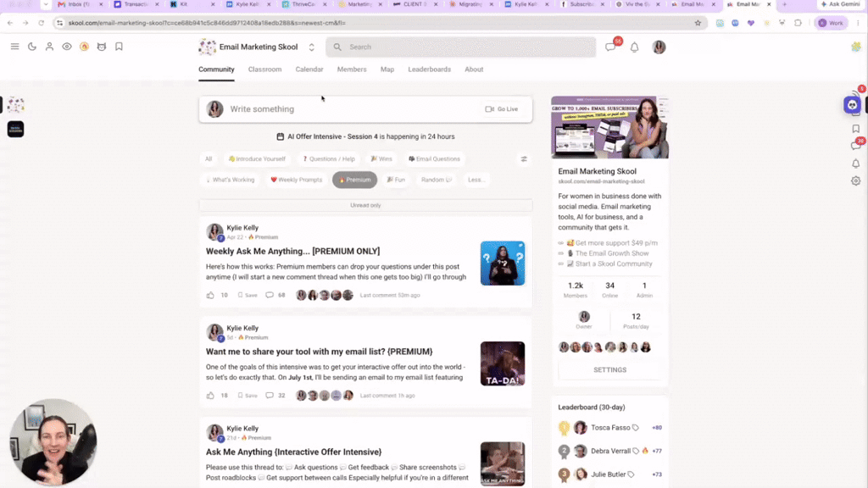Click the Unread only bar
Viewport: 868px width, 488px height.
[365, 205]
